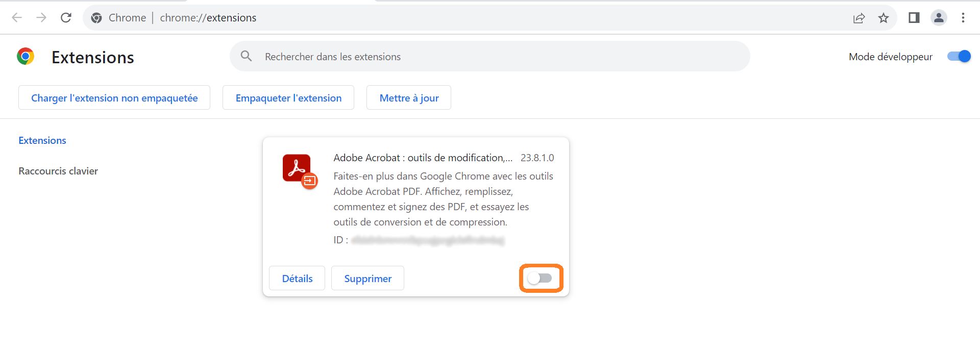Click the search magnifier icon
Viewport: 980px width, 352px height.
pyautogui.click(x=246, y=56)
